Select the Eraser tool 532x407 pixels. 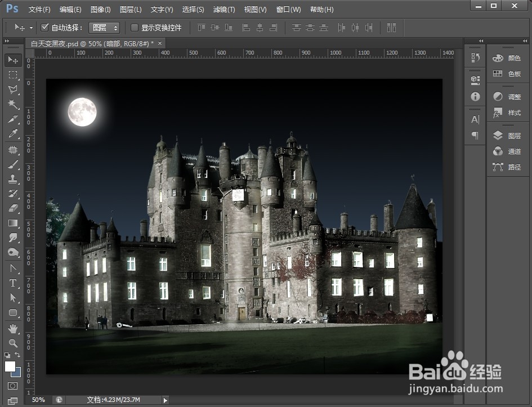point(13,208)
